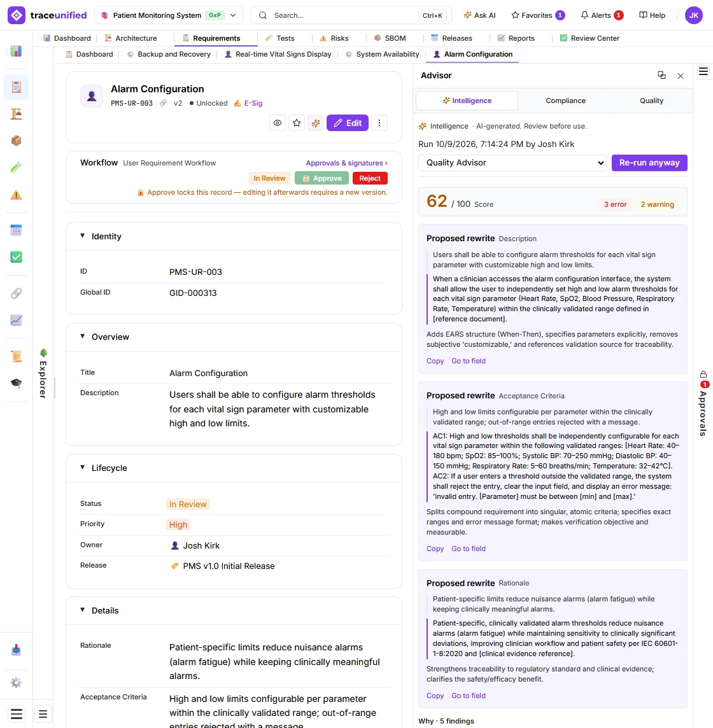Click the sparkle AI icon beside Edit
Image resolution: width=713 pixels, height=728 pixels.
[x=316, y=123]
